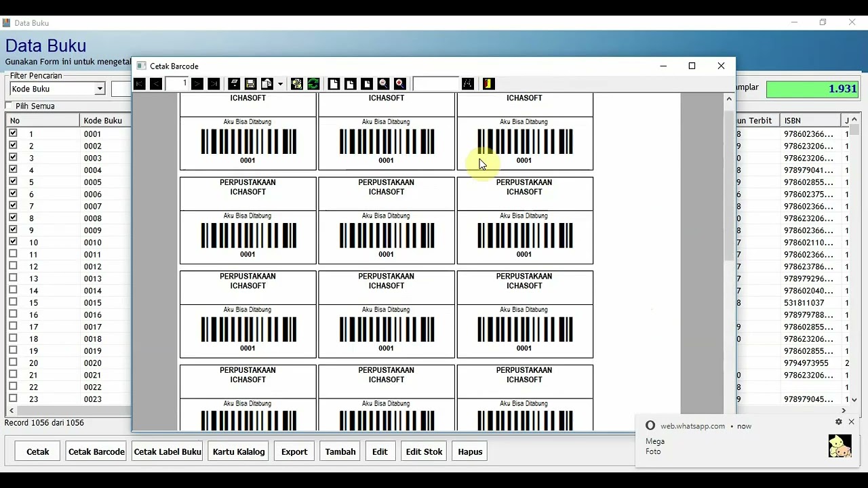Click the find text binoculars icon

[x=468, y=84]
